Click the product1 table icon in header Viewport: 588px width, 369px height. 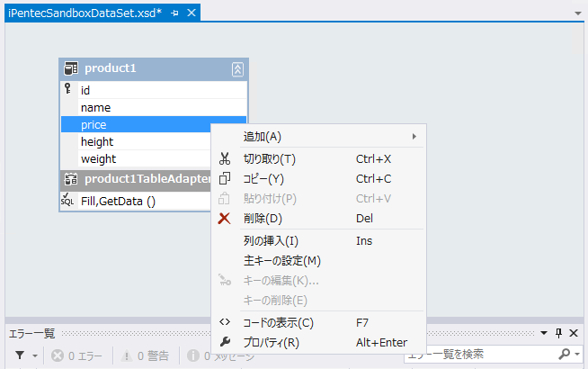(70, 68)
